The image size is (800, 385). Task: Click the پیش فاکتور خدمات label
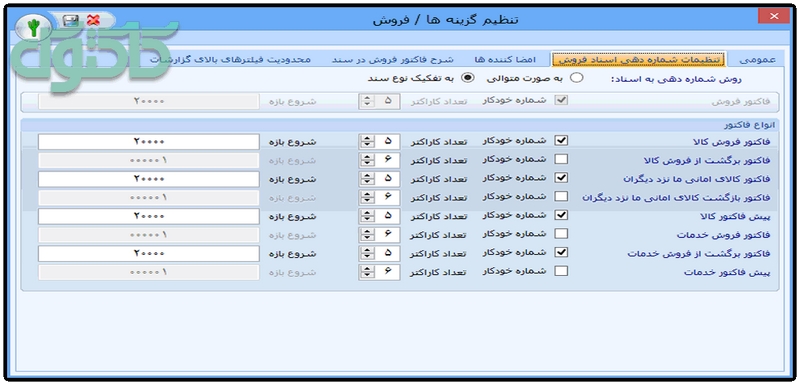[x=727, y=272]
